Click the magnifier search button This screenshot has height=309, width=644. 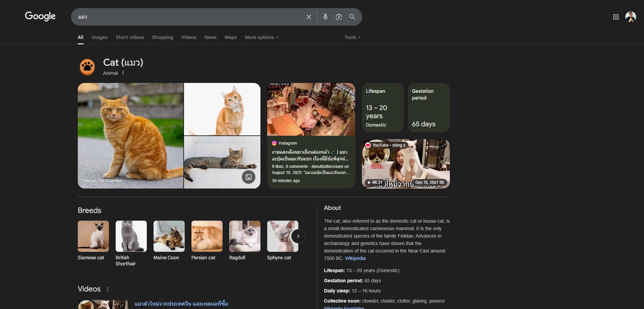click(x=352, y=17)
